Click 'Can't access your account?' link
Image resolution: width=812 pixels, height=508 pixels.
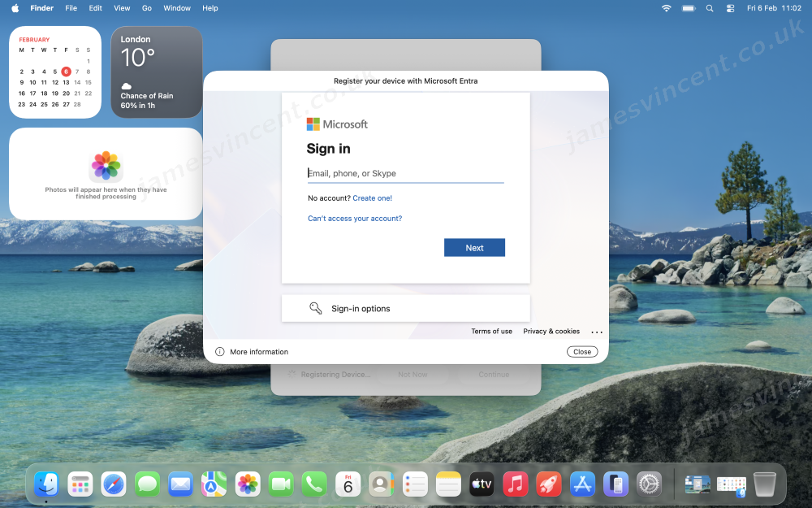(x=355, y=219)
